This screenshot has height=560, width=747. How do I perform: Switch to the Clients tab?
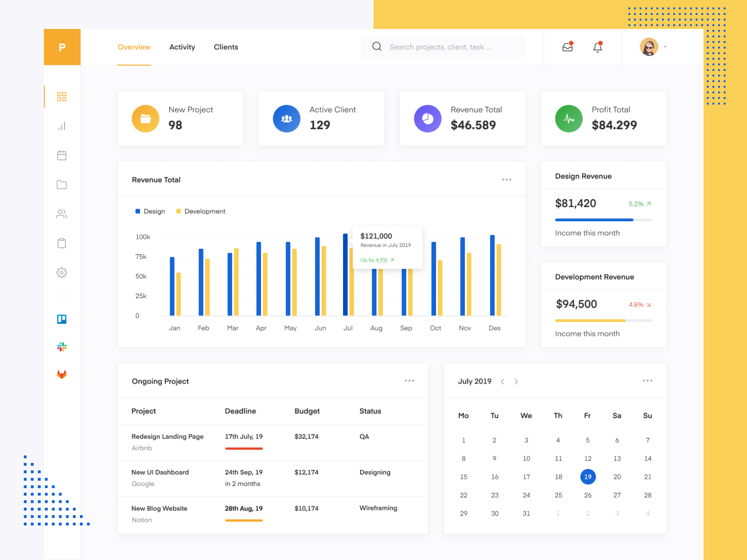[x=226, y=47]
